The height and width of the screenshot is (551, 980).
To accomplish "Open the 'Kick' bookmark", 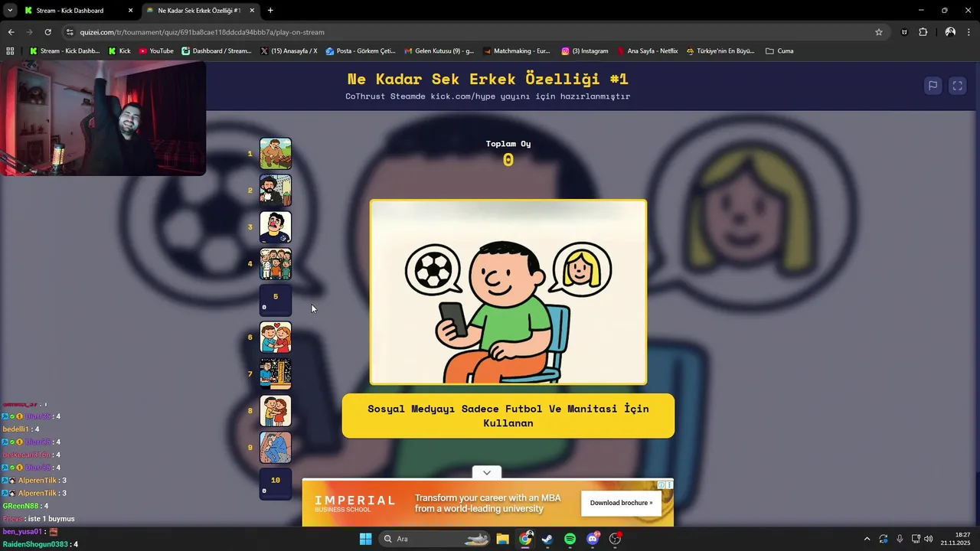I will coord(119,51).
